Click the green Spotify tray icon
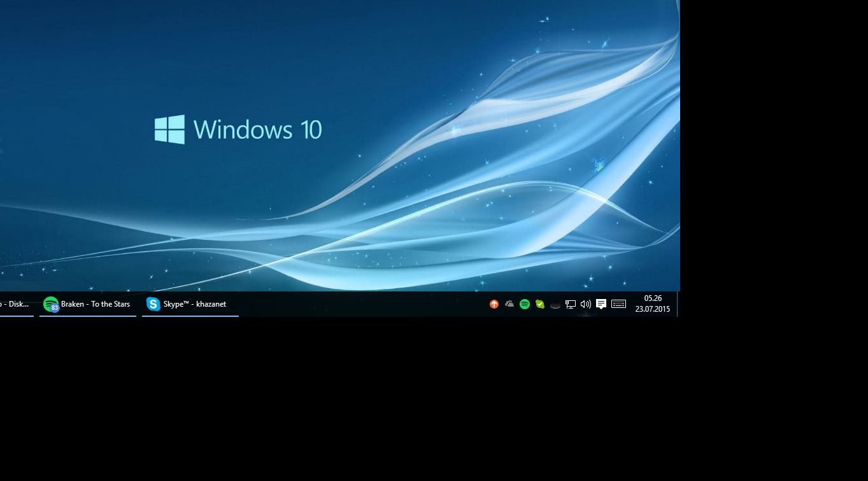 point(525,304)
